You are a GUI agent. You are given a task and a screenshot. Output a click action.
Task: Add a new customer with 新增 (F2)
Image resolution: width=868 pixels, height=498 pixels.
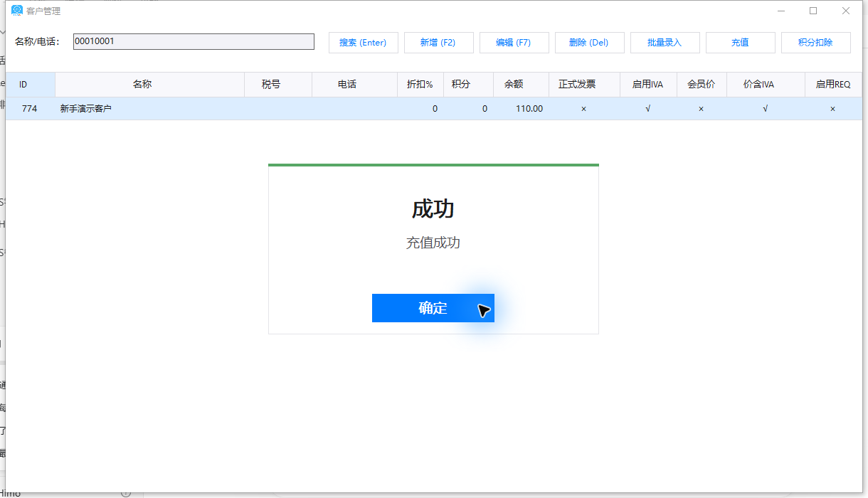pyautogui.click(x=438, y=43)
